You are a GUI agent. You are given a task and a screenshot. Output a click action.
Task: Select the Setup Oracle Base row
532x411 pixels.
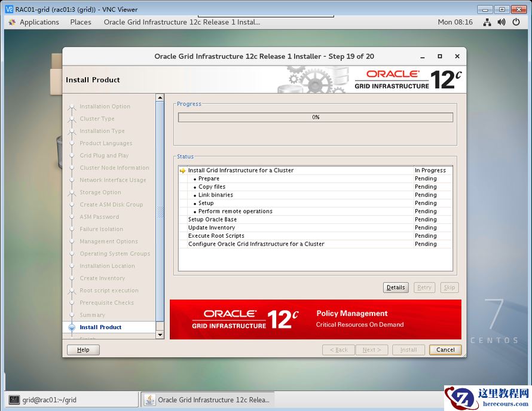coord(316,219)
